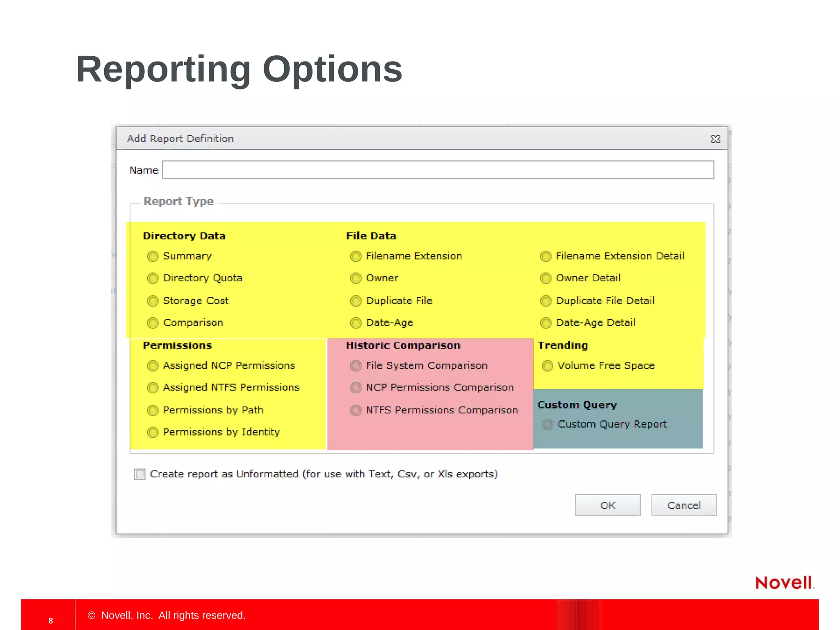Select Duplicate File Detail option
Image resolution: width=840 pixels, height=630 pixels.
[546, 301]
